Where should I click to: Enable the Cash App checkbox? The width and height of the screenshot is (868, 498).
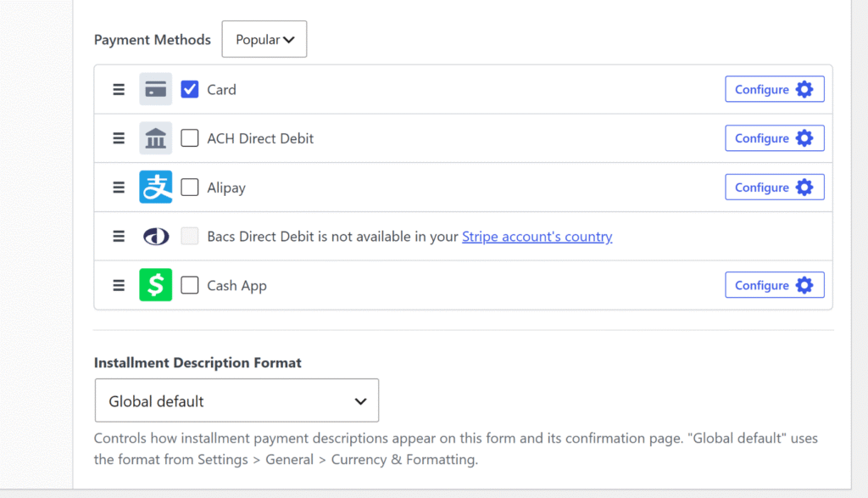[189, 285]
